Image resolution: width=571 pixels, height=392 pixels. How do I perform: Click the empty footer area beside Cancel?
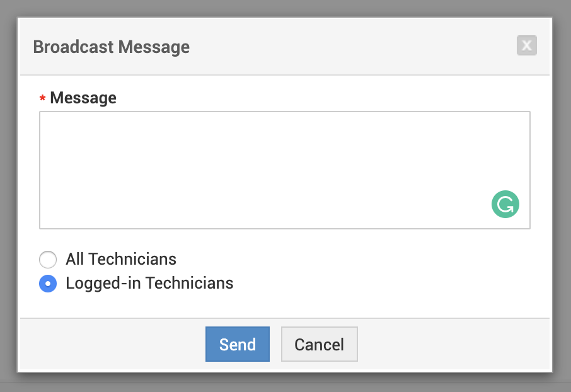coord(454,344)
